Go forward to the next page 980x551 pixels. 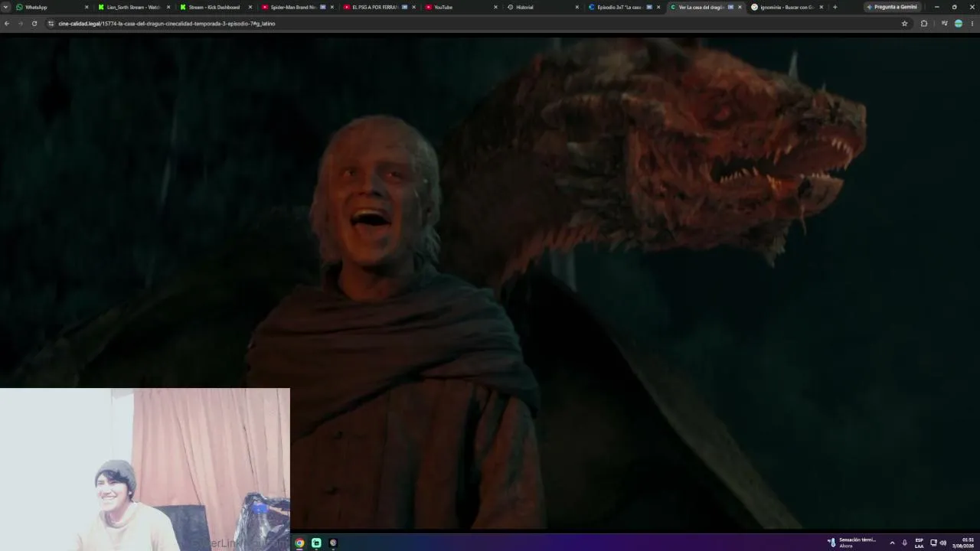pyautogui.click(x=21, y=24)
